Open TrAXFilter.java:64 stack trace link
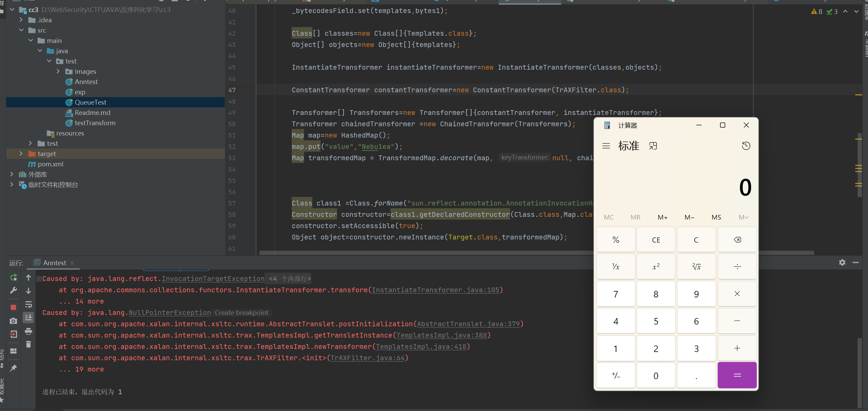 click(367, 358)
